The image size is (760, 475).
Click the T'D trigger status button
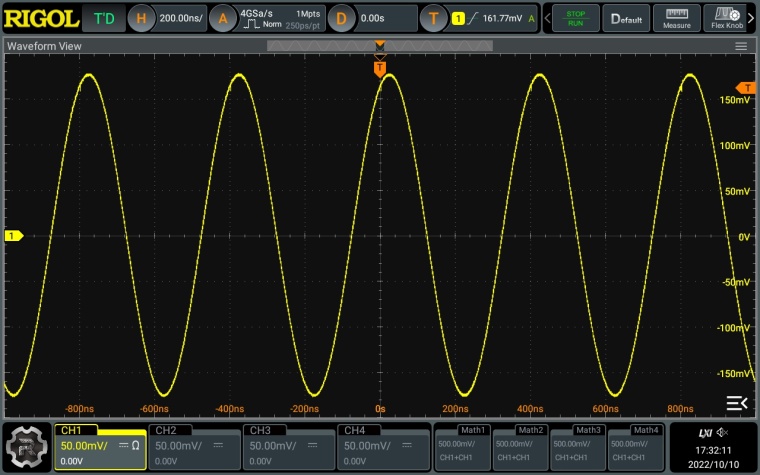point(103,18)
